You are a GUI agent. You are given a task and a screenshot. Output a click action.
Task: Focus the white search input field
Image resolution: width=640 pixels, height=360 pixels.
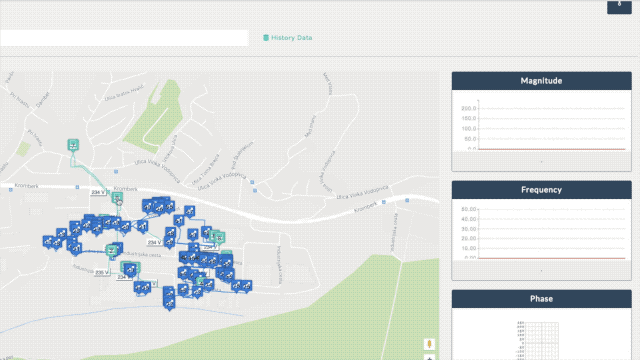124,38
